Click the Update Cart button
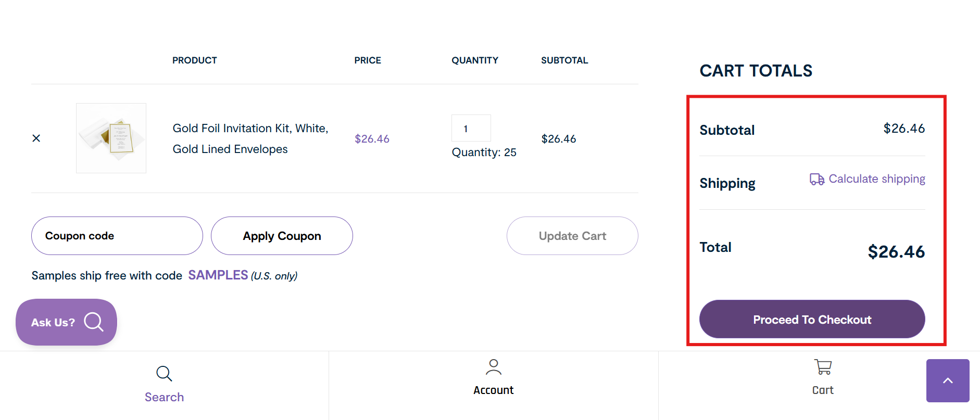This screenshot has height=420, width=980. click(572, 236)
